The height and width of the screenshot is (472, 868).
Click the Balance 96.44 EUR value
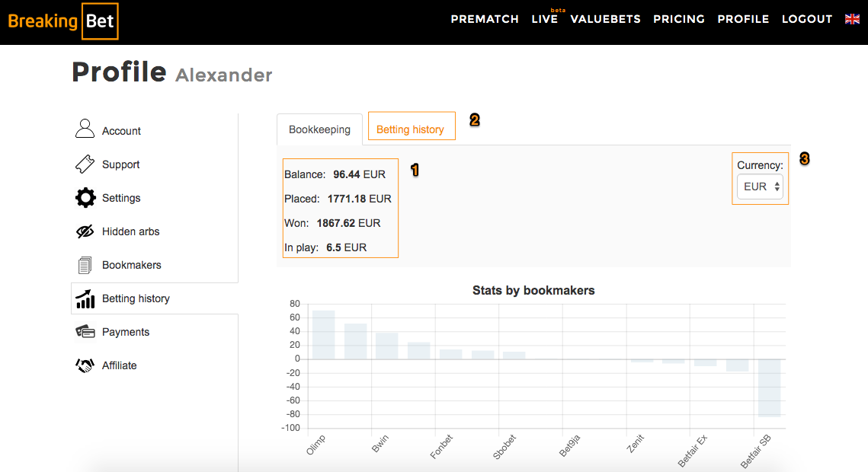tap(359, 174)
